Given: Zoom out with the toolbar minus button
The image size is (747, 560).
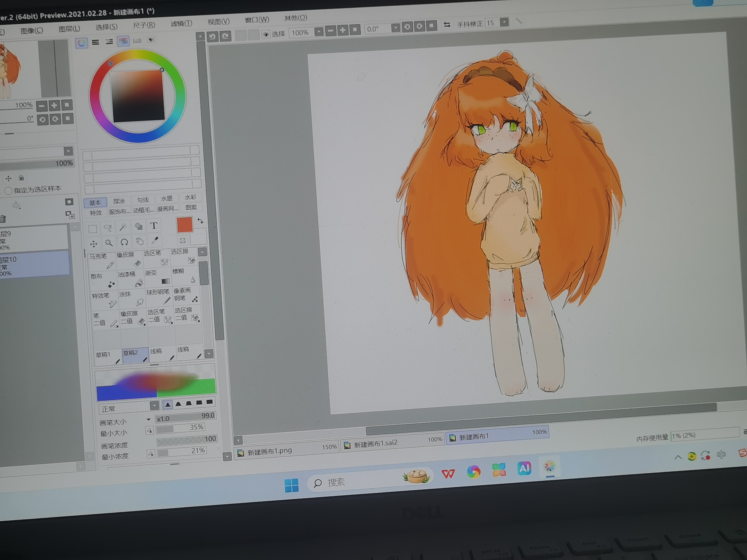Looking at the screenshot, I should coord(331,31).
